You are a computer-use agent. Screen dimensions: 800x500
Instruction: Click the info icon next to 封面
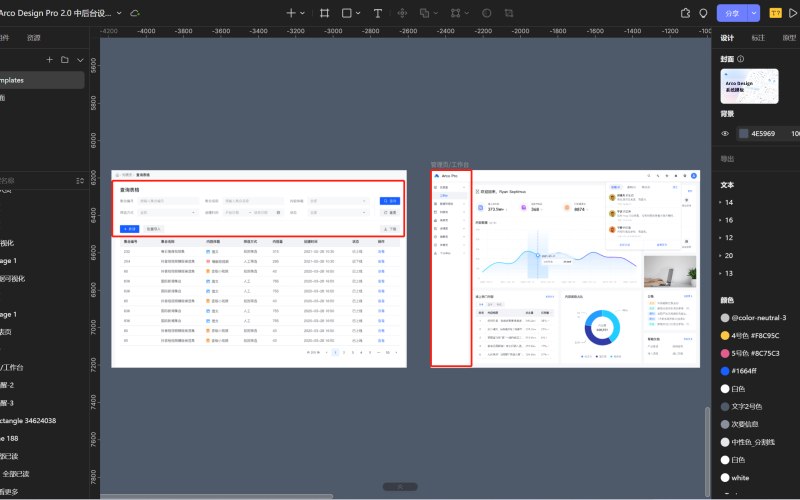pos(740,59)
